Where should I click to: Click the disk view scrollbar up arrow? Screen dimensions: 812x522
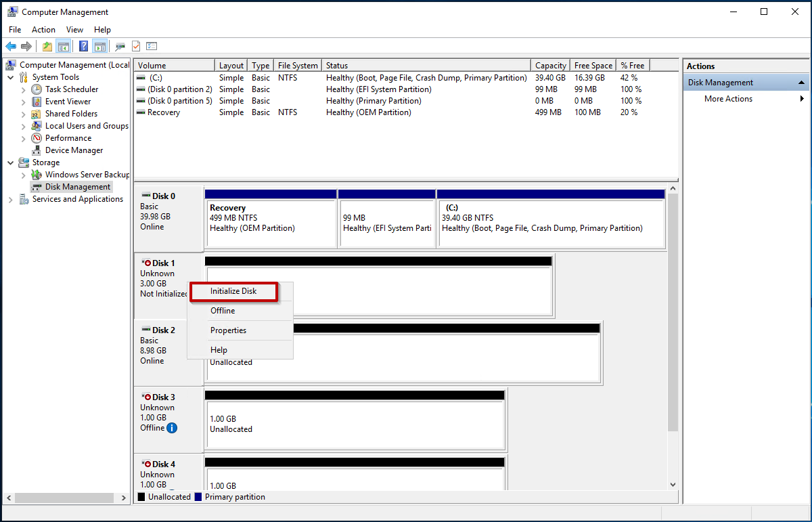coord(673,189)
